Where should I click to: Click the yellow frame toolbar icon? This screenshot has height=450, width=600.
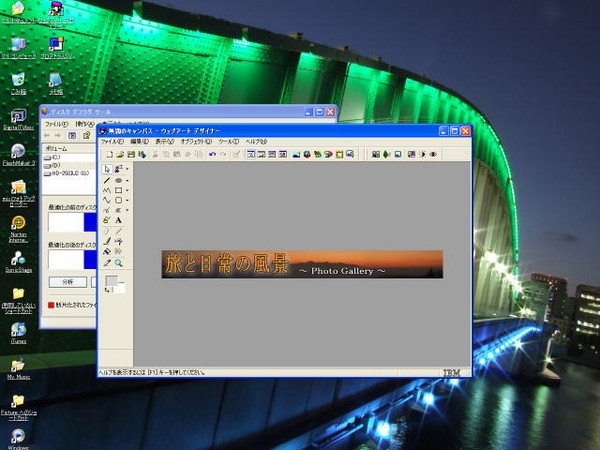click(x=339, y=154)
